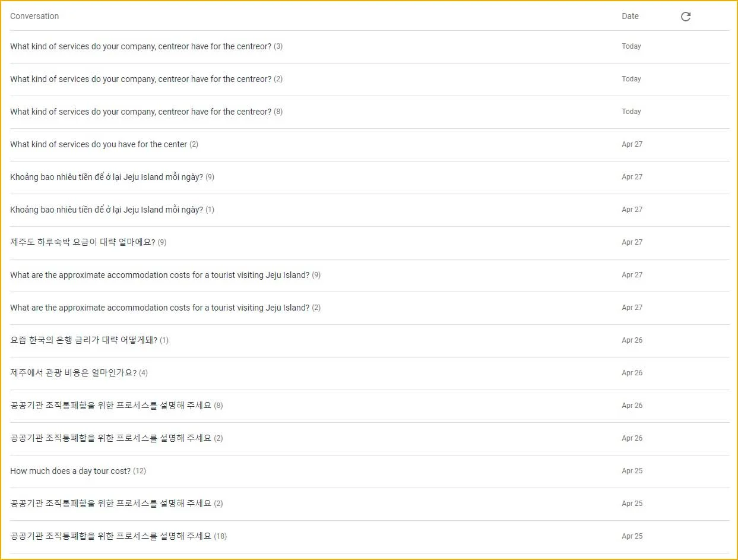Click the Conversation column header
Viewport: 738px width, 560px height.
tap(34, 16)
